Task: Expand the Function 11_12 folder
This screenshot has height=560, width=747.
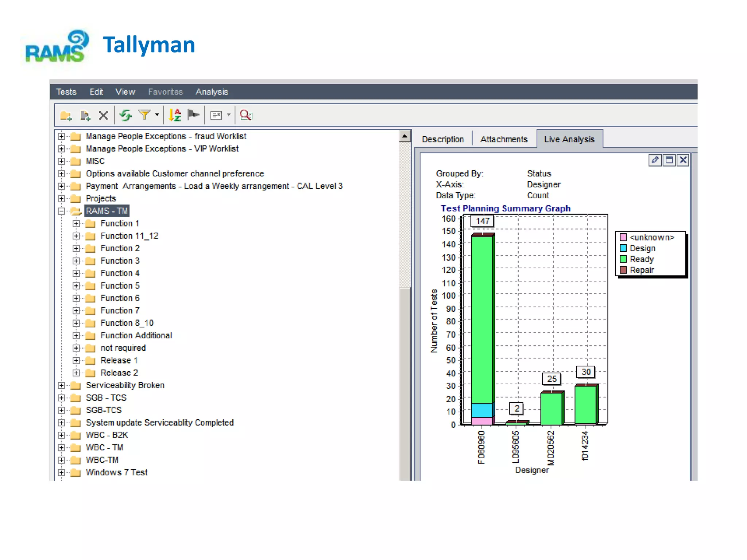Action: 76,236
